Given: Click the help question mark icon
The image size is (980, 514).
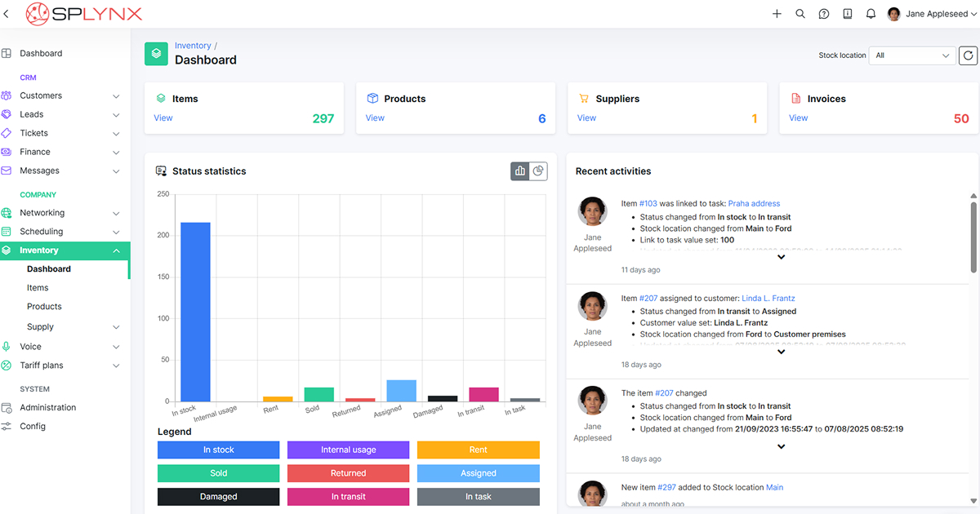Looking at the screenshot, I should coord(824,14).
